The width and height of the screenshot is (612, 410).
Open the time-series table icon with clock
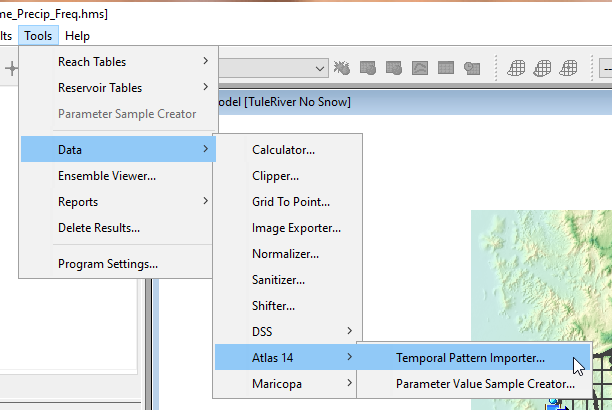tap(472, 68)
